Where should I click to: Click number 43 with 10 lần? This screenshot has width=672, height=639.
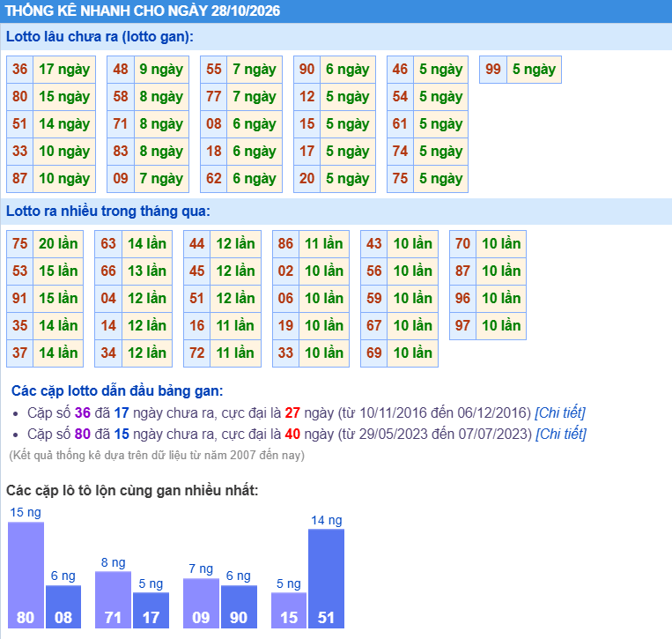pos(373,243)
